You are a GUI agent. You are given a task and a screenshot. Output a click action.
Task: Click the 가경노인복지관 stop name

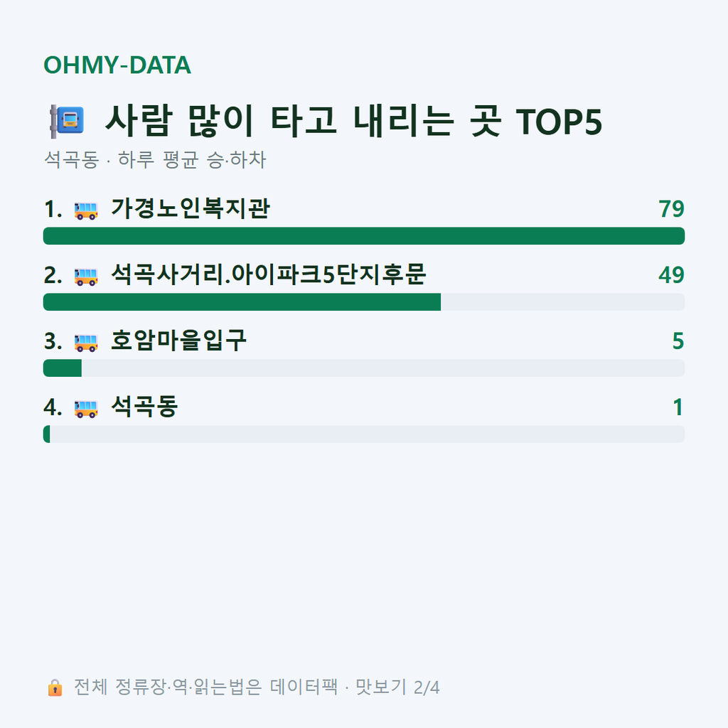click(x=191, y=208)
